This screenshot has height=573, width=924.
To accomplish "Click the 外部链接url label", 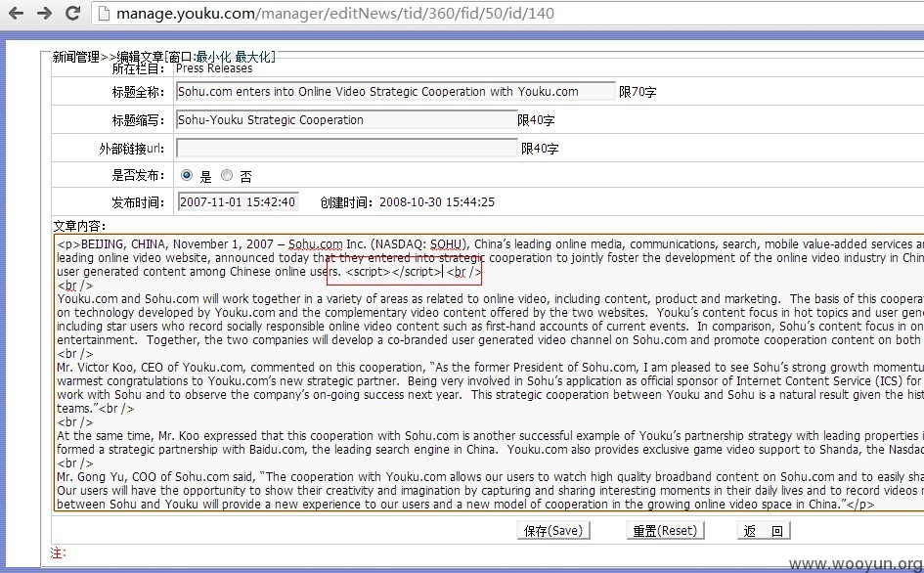I will pyautogui.click(x=132, y=149).
